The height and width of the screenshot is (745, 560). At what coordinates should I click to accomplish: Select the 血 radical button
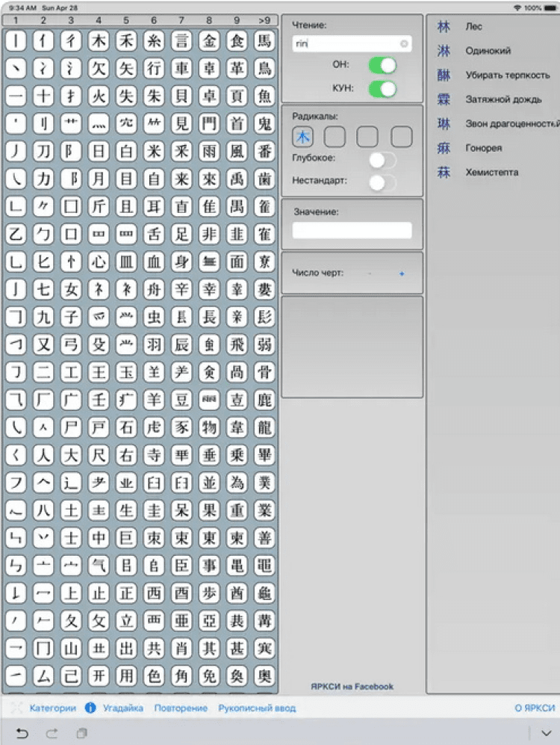click(x=154, y=262)
